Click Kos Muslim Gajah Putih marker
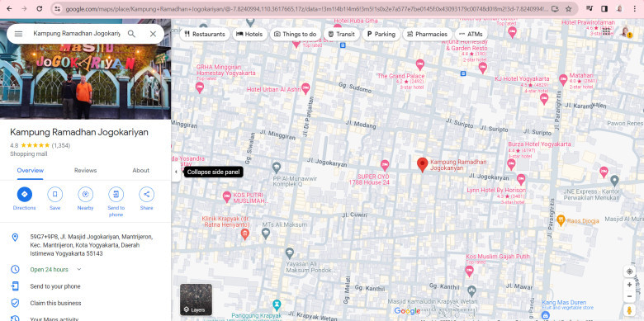The width and height of the screenshot is (644, 321). click(x=469, y=271)
